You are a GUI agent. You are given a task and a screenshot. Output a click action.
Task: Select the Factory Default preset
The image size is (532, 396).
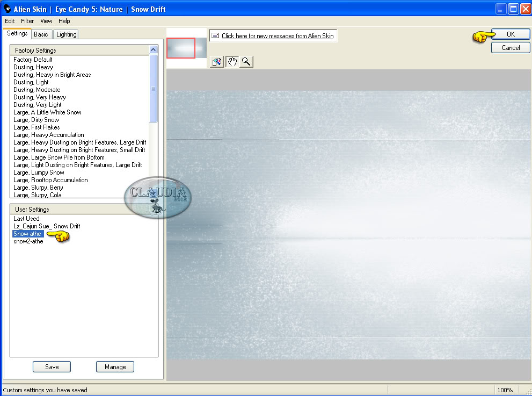click(x=33, y=60)
